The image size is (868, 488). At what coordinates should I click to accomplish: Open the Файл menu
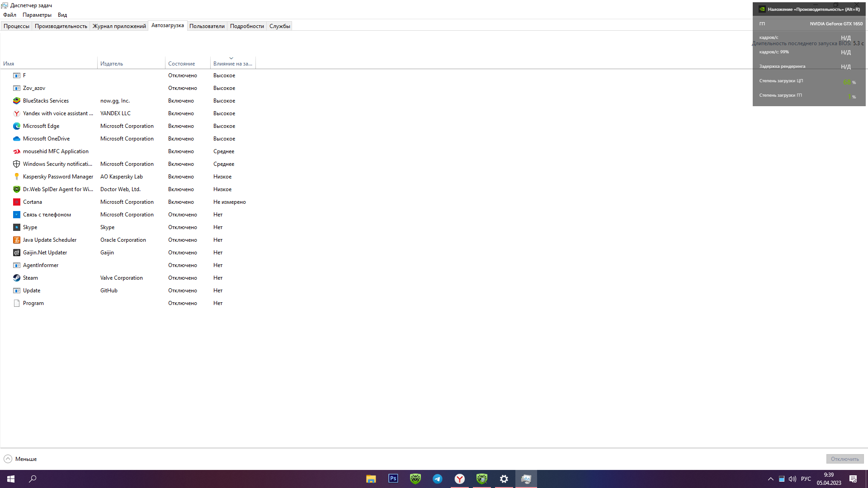pos(9,15)
